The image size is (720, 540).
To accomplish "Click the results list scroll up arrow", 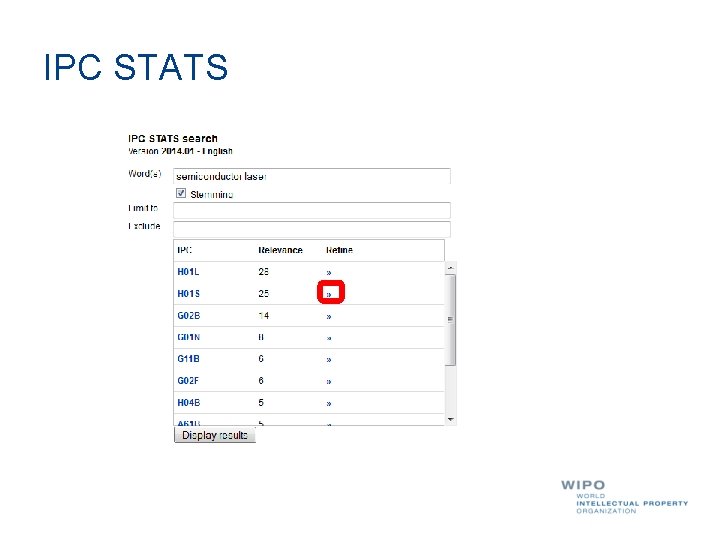I will (450, 267).
